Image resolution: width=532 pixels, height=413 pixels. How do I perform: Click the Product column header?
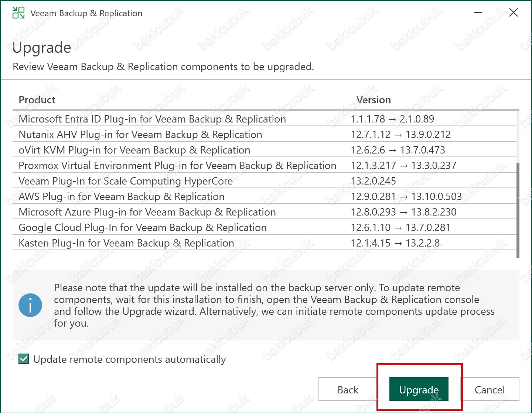[x=37, y=100]
